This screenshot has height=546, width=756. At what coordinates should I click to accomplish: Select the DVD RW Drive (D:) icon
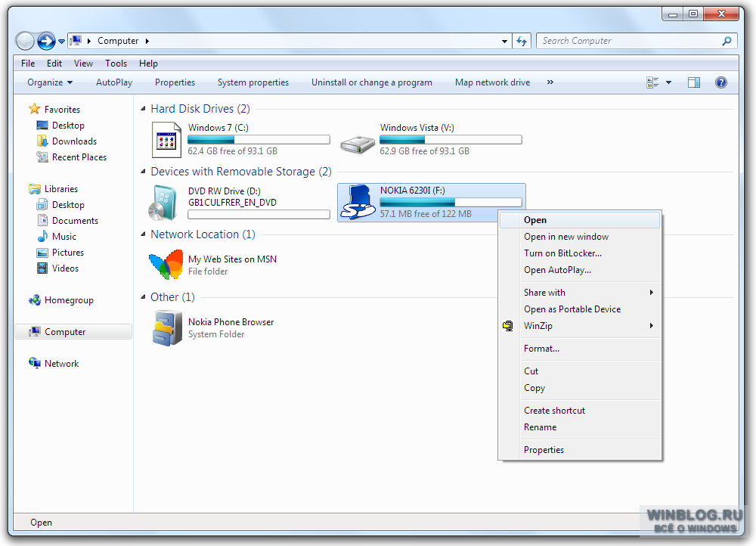pos(163,203)
